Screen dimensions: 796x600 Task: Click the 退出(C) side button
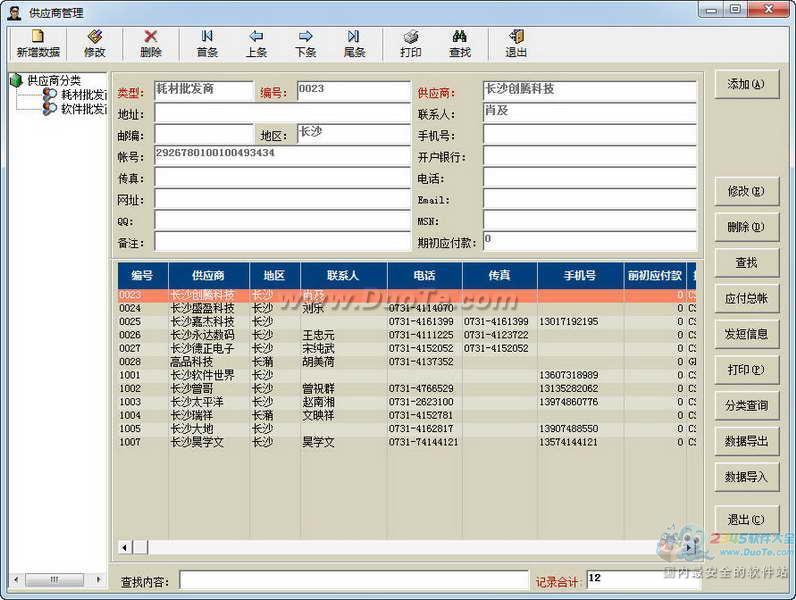click(x=746, y=520)
